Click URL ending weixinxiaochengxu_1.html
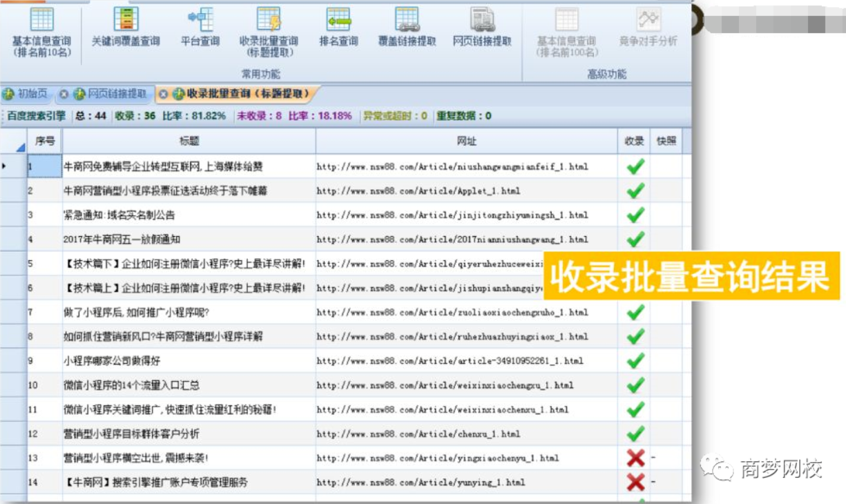This screenshot has height=504, width=846. (445, 385)
